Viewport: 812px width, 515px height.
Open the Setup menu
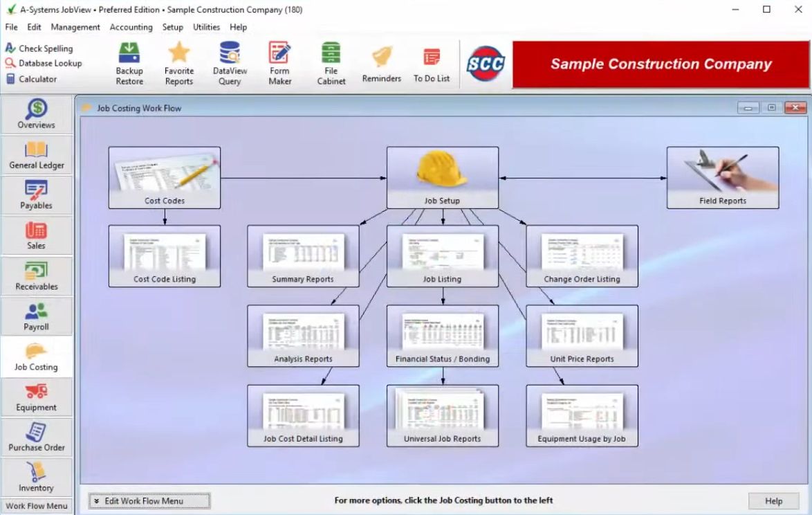coord(172,27)
